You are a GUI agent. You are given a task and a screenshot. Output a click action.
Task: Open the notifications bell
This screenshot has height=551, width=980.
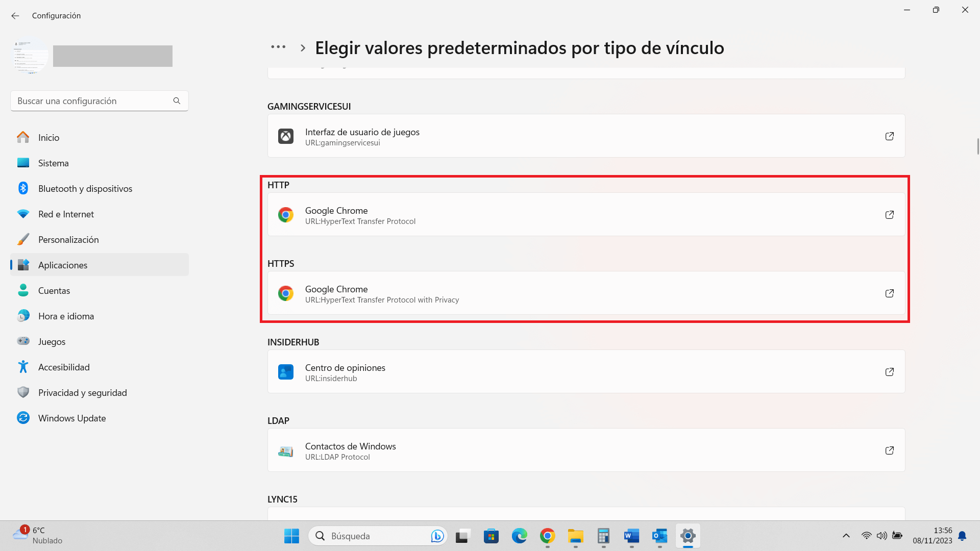pyautogui.click(x=962, y=536)
